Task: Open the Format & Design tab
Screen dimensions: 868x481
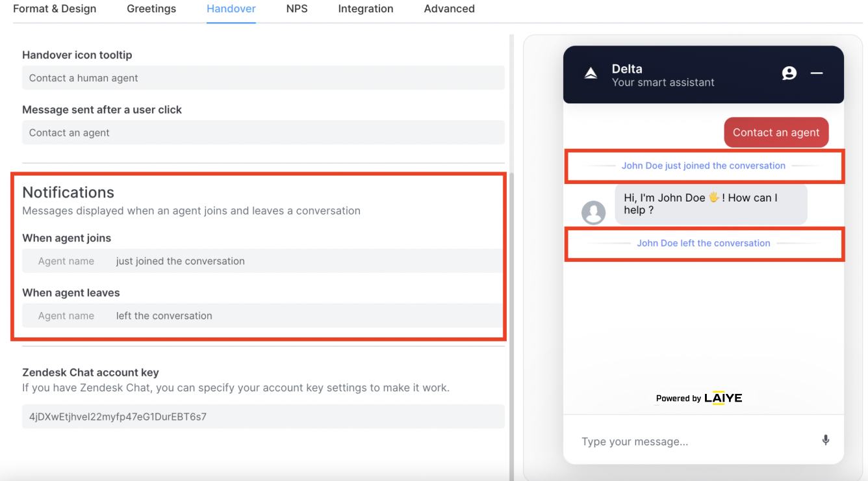Action: (55, 9)
